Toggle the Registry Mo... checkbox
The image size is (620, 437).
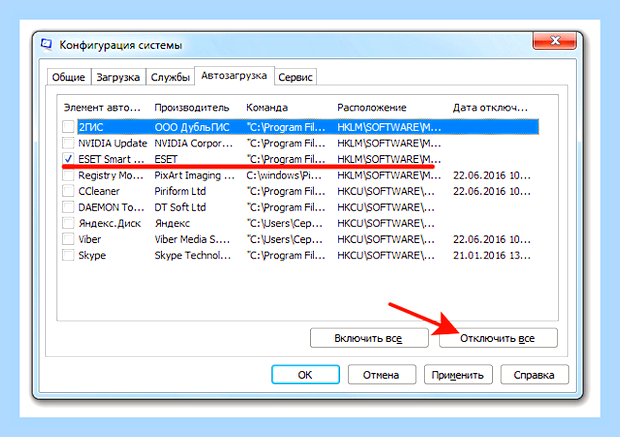[x=68, y=175]
